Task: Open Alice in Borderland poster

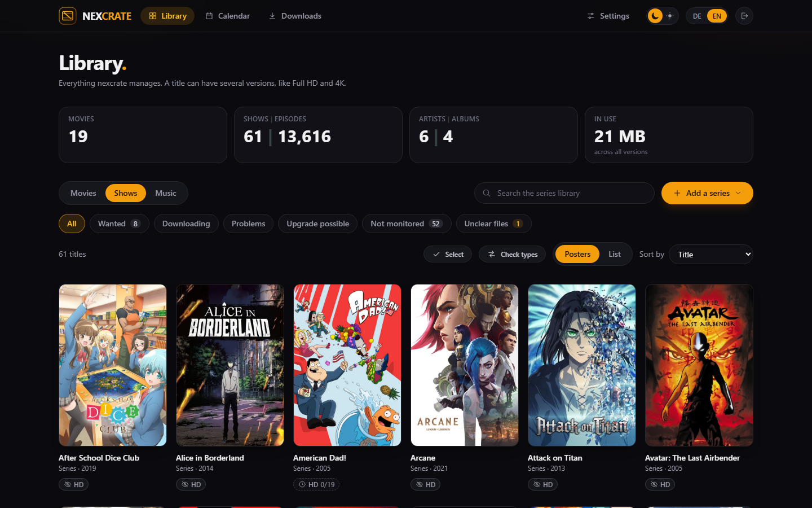Action: click(x=230, y=365)
